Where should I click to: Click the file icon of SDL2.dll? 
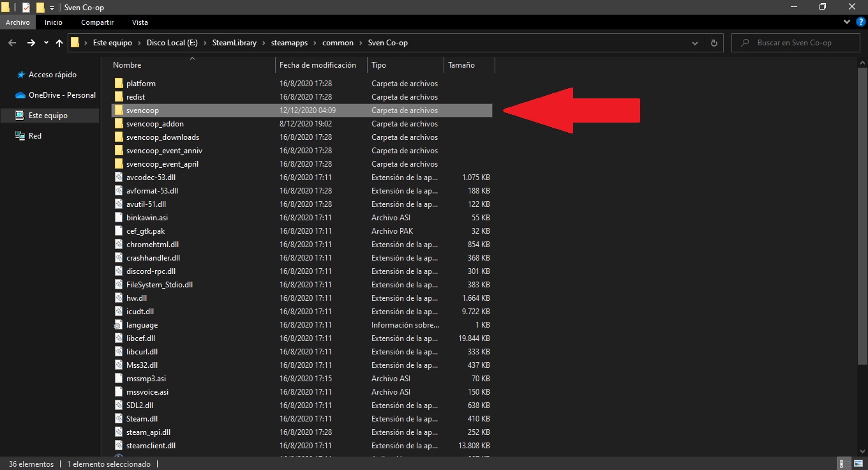[118, 406]
